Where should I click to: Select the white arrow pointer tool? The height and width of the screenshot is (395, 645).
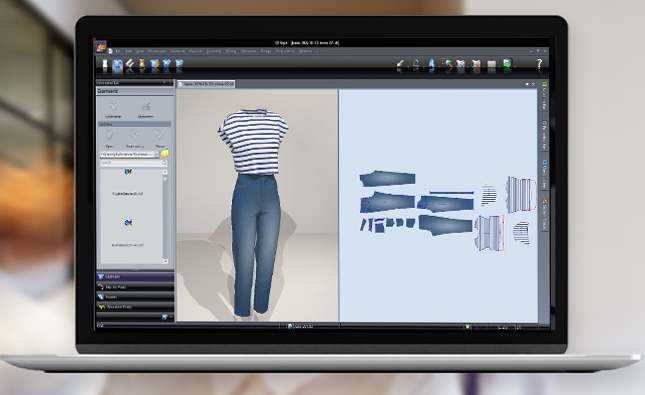point(400,65)
